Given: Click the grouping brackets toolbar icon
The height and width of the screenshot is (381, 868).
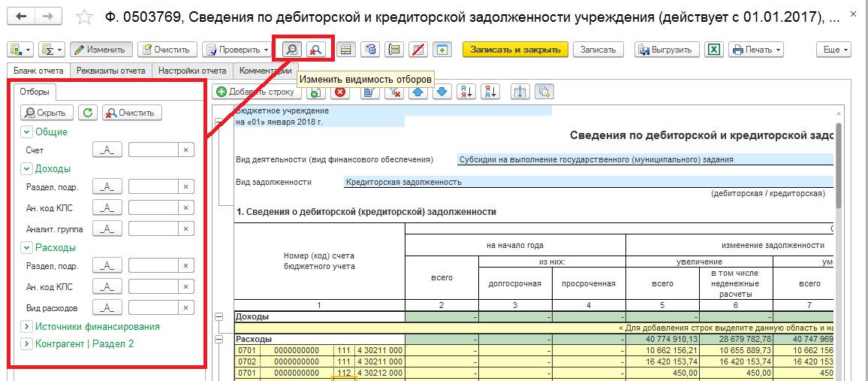Looking at the screenshot, I should click(x=395, y=50).
